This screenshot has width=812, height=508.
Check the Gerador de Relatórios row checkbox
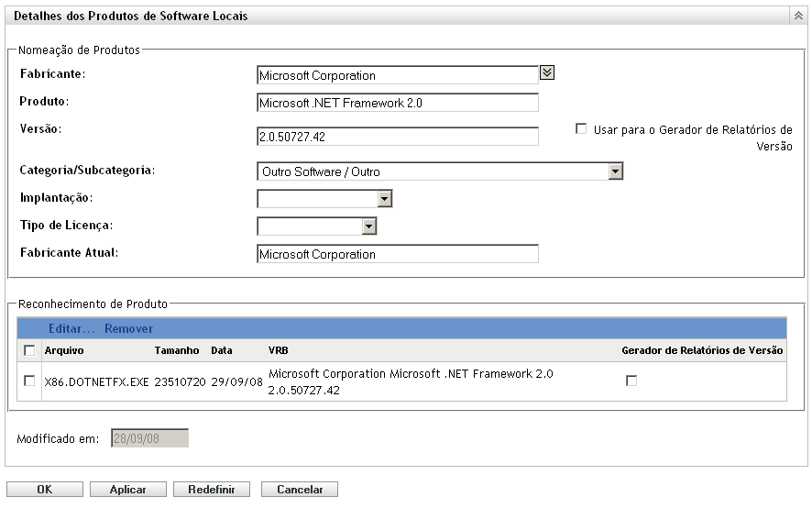point(631,381)
